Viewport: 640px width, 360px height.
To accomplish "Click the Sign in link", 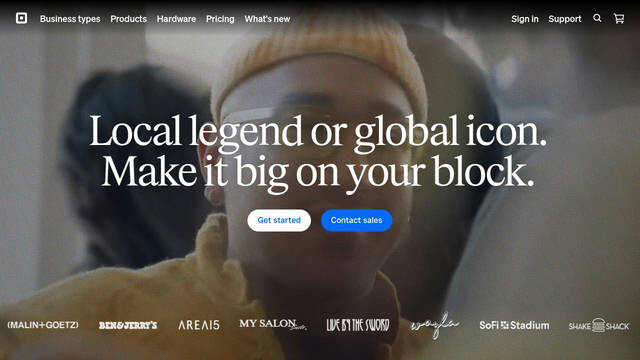I will pos(524,19).
